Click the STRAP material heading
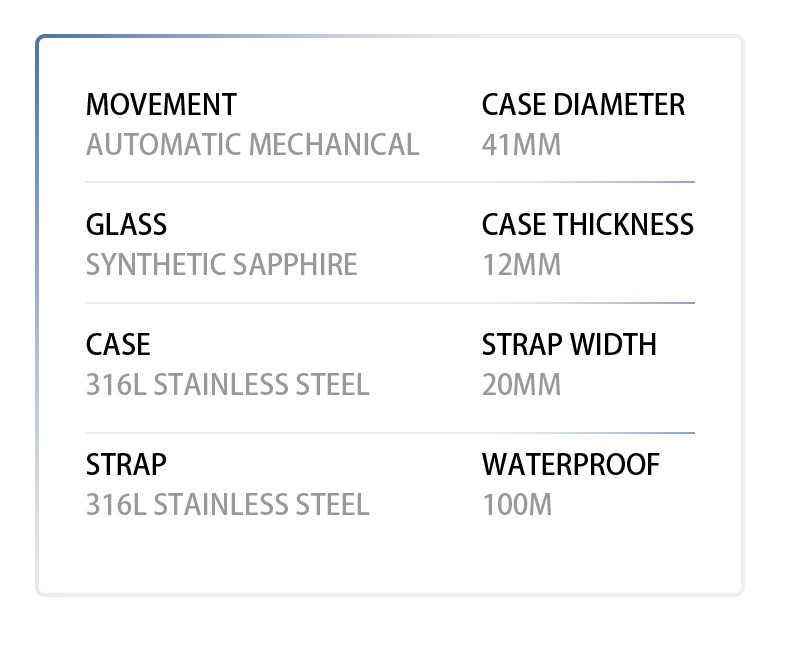The height and width of the screenshot is (657, 790). (126, 465)
